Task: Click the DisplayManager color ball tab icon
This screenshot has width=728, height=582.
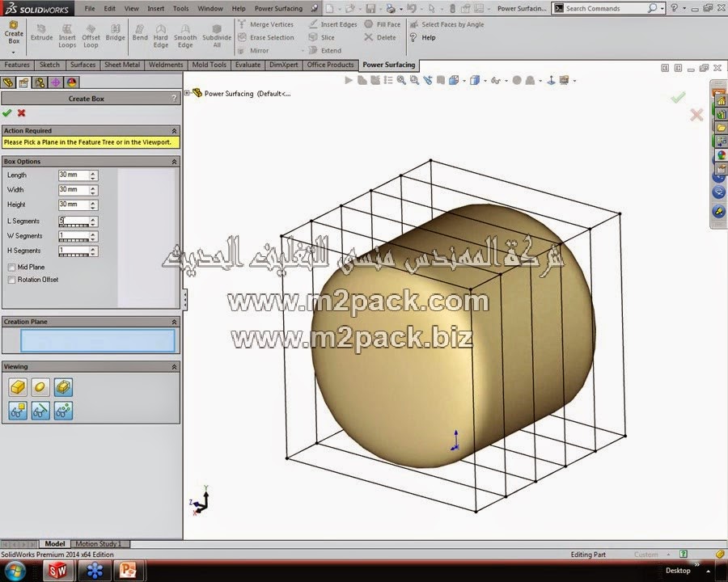Action: pos(71,82)
